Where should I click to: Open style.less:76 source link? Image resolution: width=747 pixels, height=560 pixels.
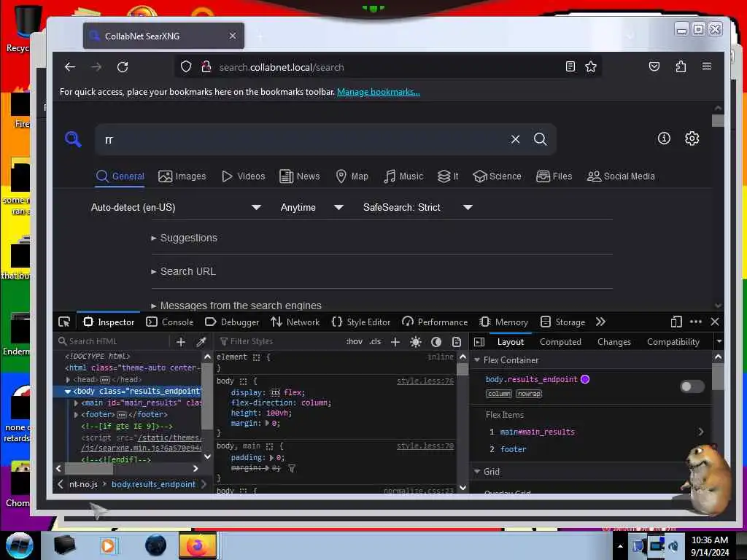pyautogui.click(x=425, y=381)
